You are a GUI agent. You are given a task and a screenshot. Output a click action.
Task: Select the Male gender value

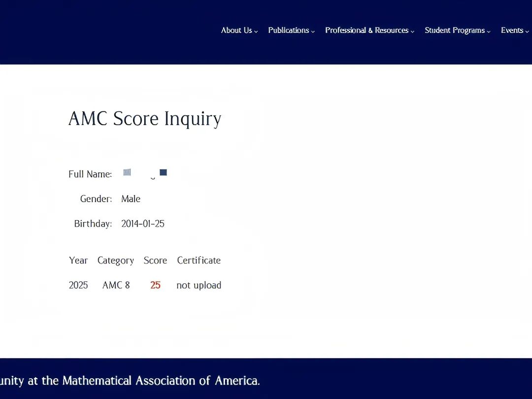click(131, 199)
